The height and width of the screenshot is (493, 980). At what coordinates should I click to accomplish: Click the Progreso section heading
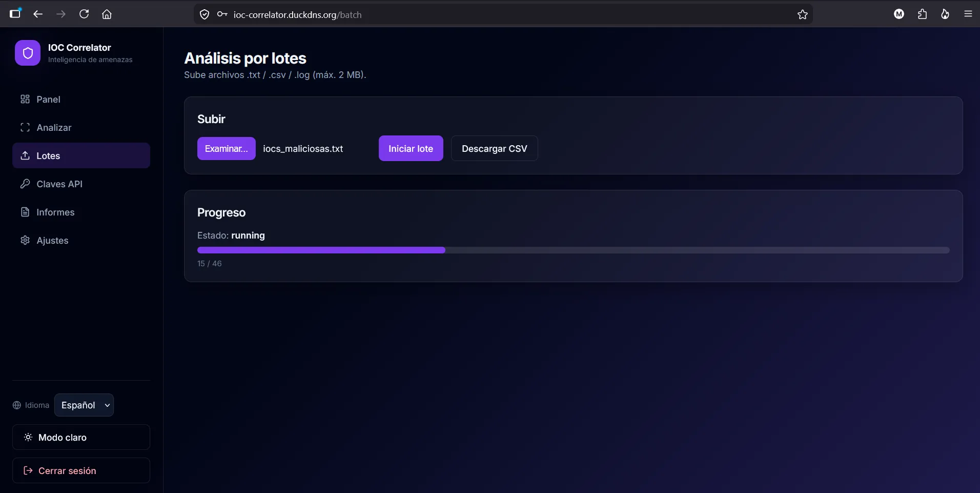click(221, 212)
